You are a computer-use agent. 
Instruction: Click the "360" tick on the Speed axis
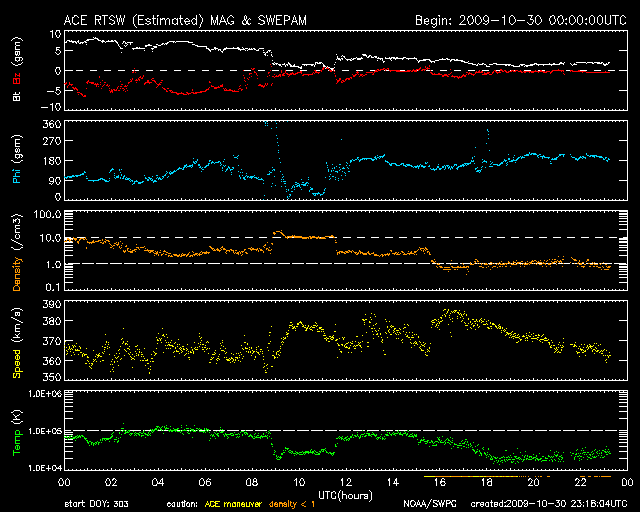point(52,361)
